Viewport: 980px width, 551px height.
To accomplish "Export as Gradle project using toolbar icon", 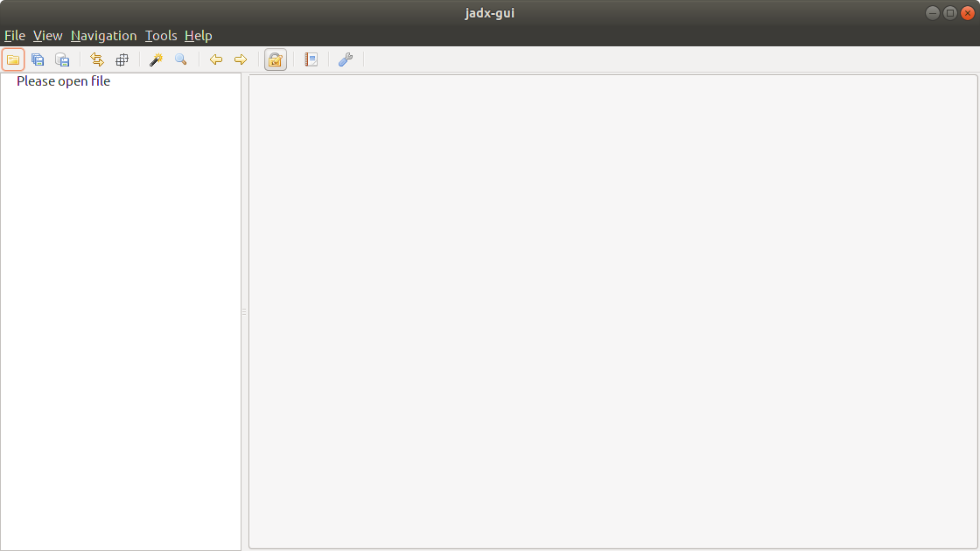I will tap(62, 59).
